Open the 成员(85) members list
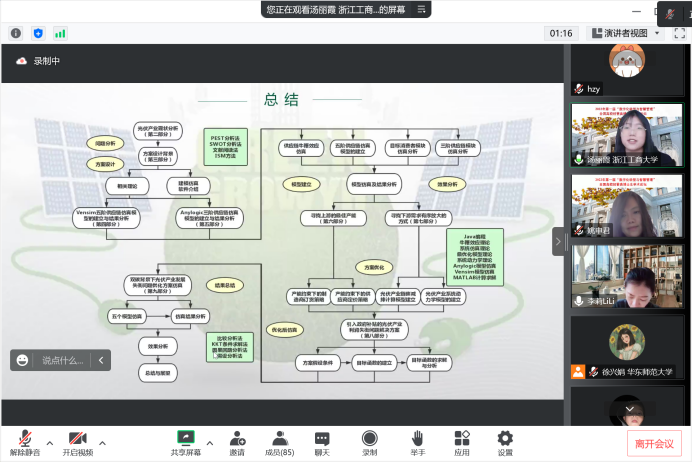Image resolution: width=692 pixels, height=462 pixels. (x=279, y=443)
